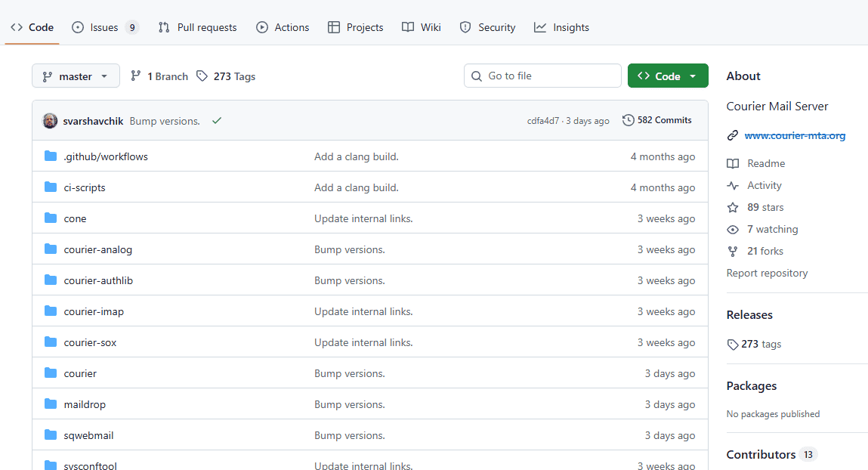Viewport: 868px width, 470px height.
Task: Open the sqwebmail folder
Action: point(88,436)
